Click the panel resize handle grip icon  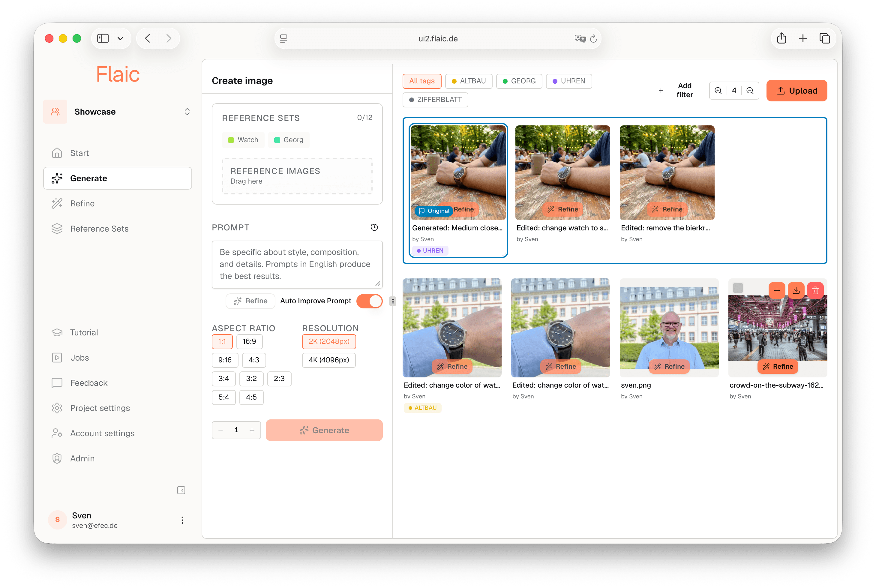(393, 301)
